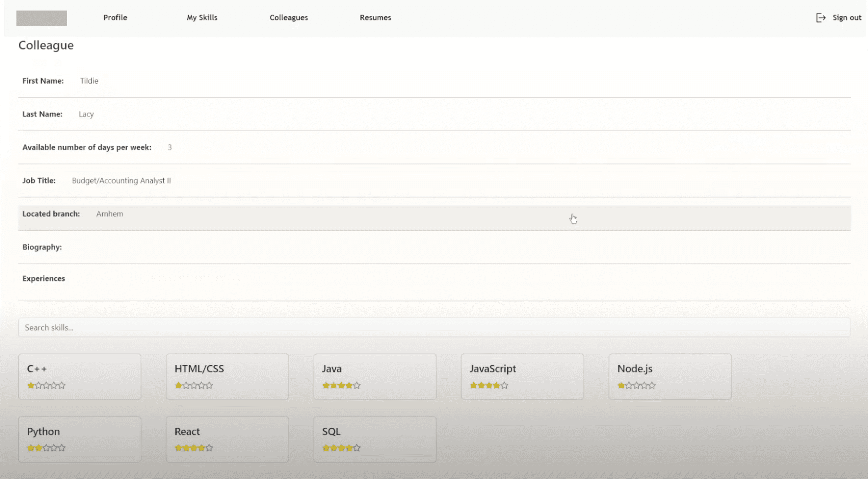Click the Sign out arrow icon
The height and width of the screenshot is (479, 868).
[821, 17]
